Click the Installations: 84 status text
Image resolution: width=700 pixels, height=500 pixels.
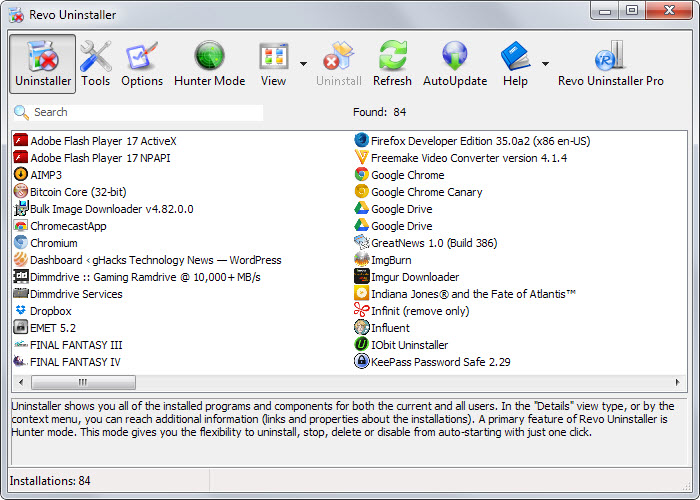point(50,481)
